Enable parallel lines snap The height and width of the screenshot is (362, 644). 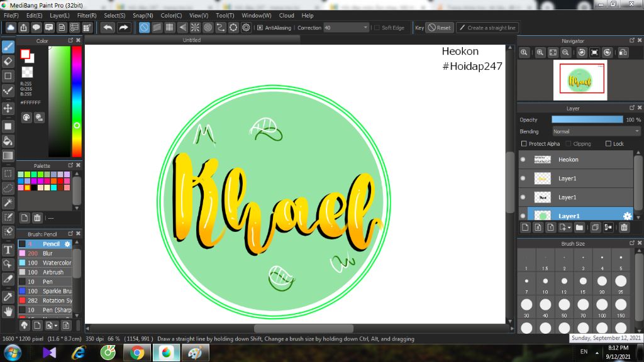[157, 28]
